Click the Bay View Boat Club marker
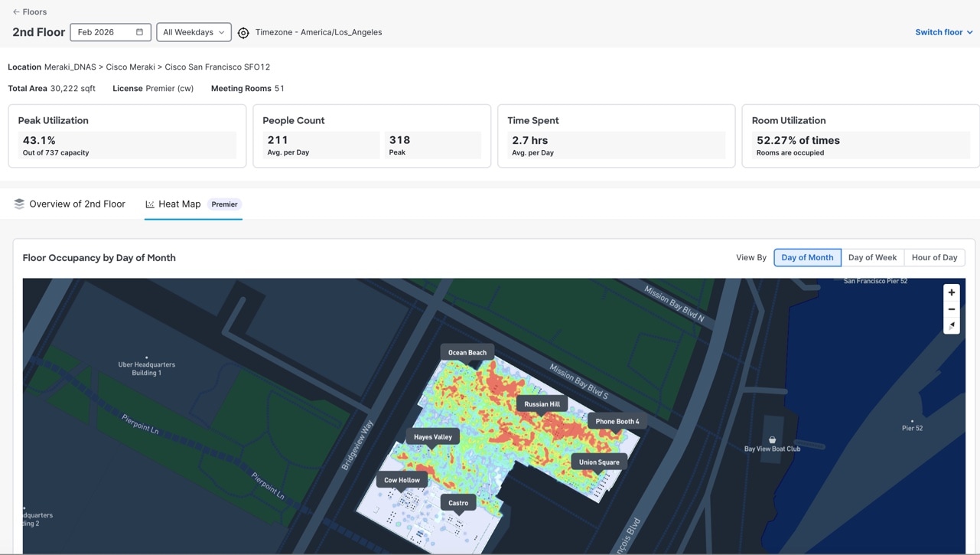 tap(772, 440)
